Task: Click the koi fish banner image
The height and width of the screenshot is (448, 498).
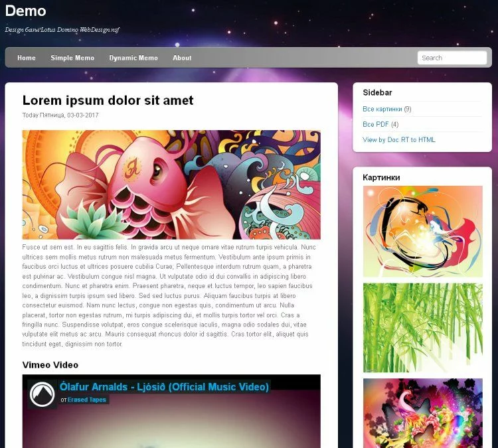Action: 171,185
